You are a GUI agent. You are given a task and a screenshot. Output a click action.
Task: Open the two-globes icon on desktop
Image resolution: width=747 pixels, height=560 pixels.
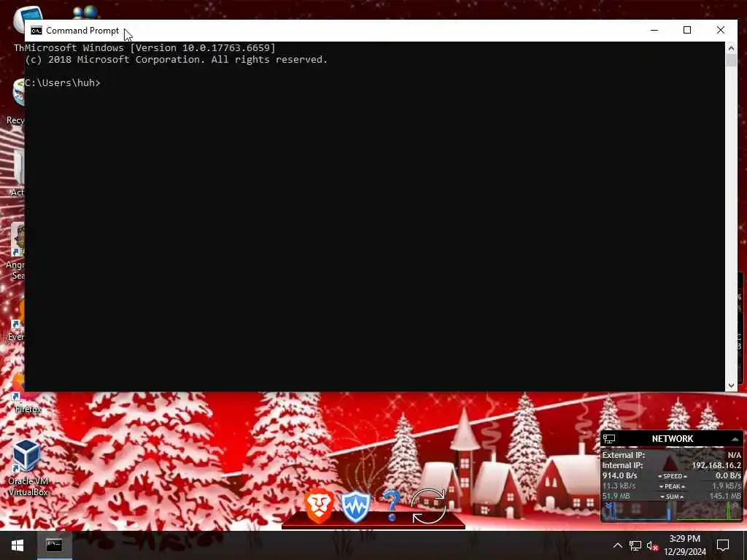pos(85,12)
